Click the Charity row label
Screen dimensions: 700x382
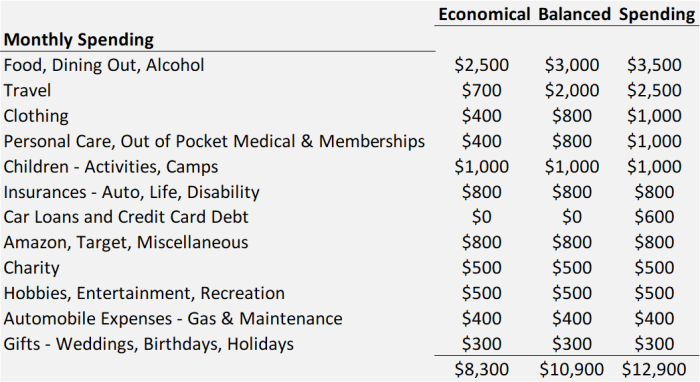(x=31, y=268)
